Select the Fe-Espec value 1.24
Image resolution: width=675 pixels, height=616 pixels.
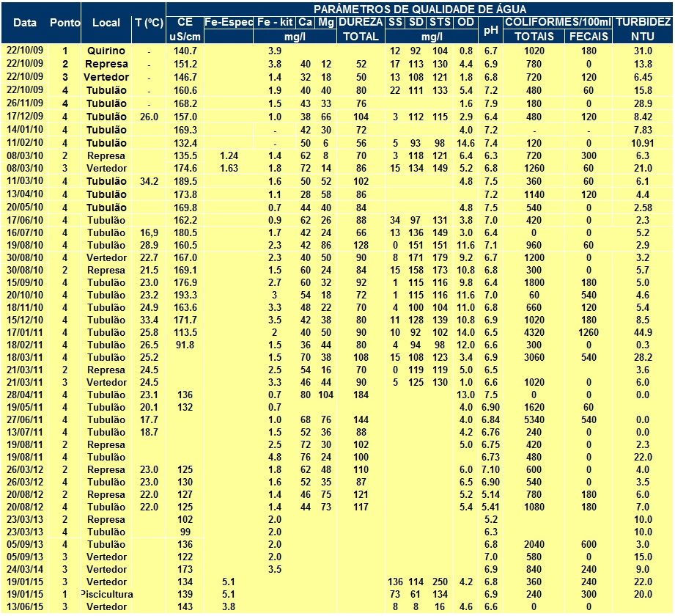tap(229, 156)
